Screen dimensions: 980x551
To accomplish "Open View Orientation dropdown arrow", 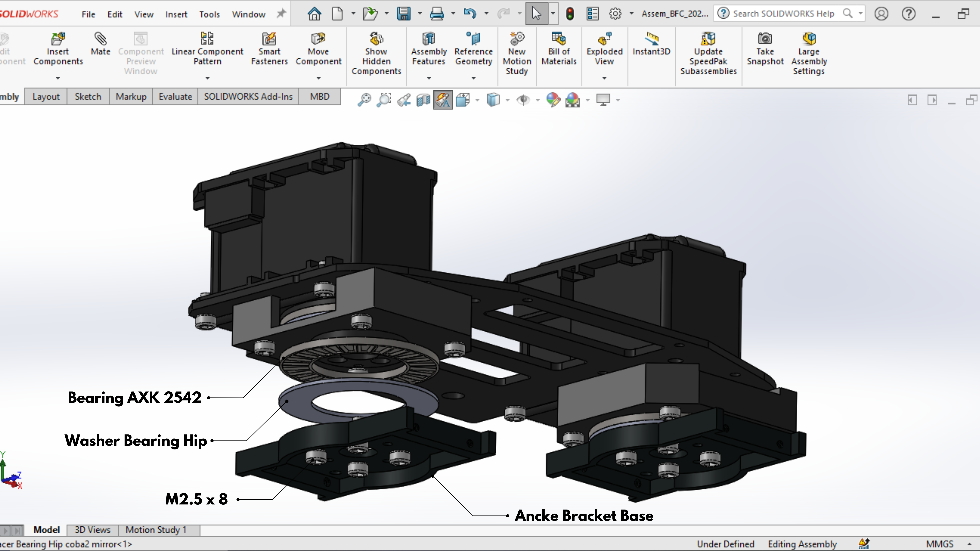I will coord(477,100).
